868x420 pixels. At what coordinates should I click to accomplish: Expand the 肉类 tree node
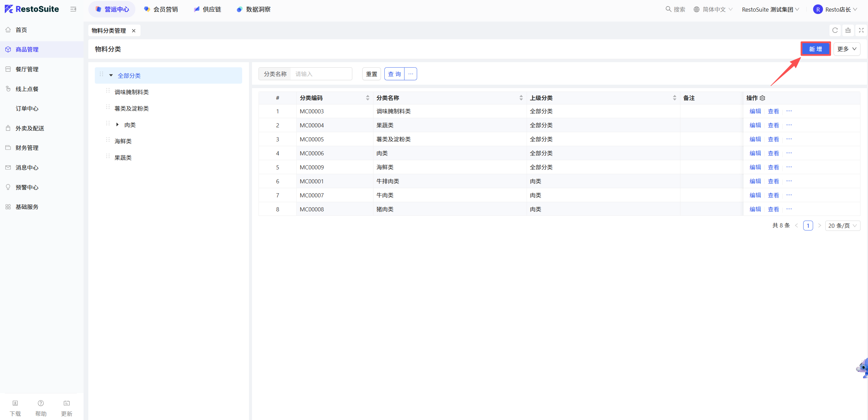(117, 125)
